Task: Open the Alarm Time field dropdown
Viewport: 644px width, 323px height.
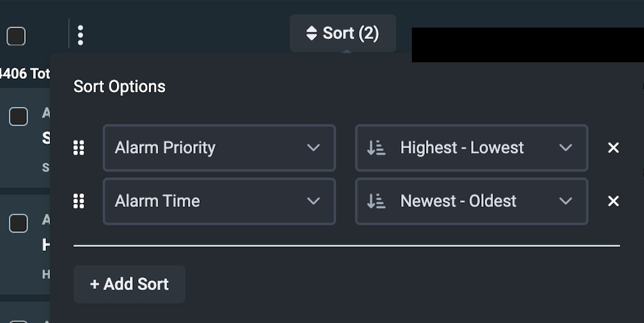Action: 219,201
